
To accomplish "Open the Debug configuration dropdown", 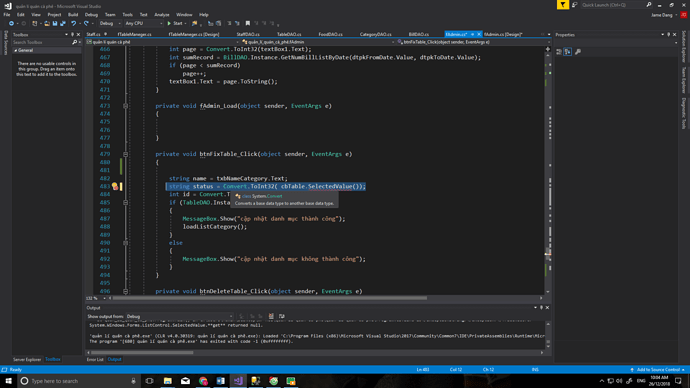I will [110, 23].
